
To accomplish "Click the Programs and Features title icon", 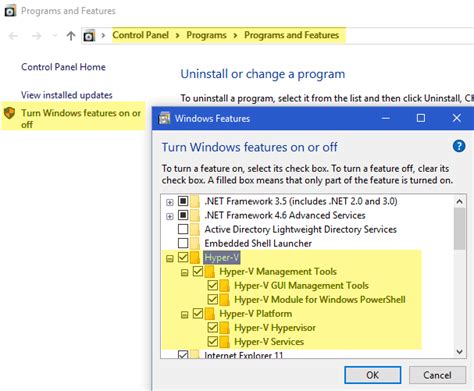I will [10, 11].
